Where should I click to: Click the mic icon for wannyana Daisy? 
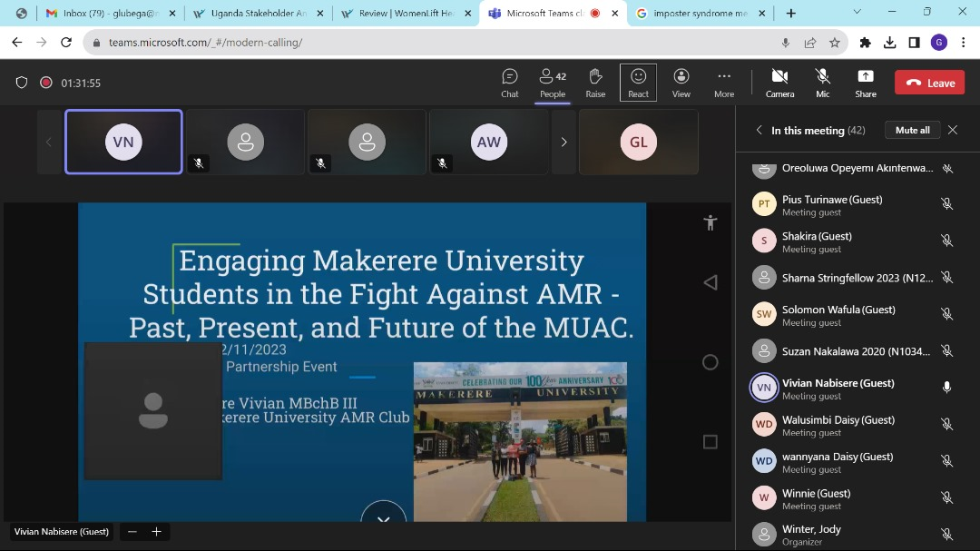coord(946,461)
